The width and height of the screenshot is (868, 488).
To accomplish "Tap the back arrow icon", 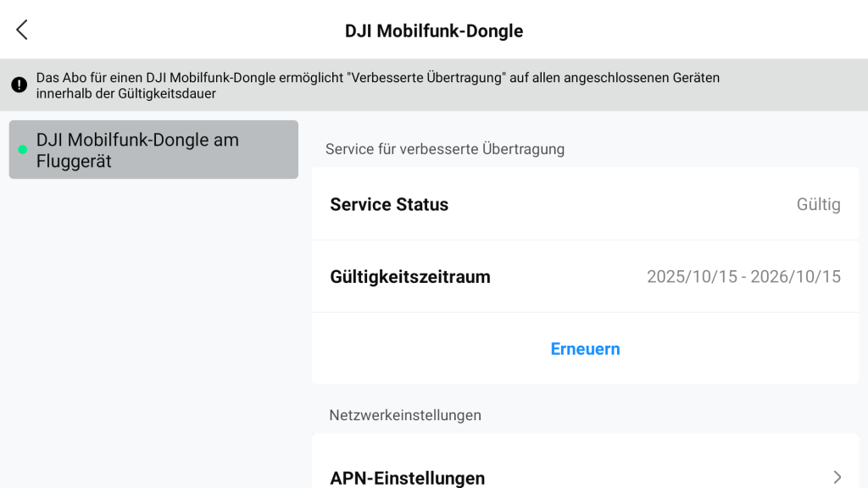I will point(22,30).
